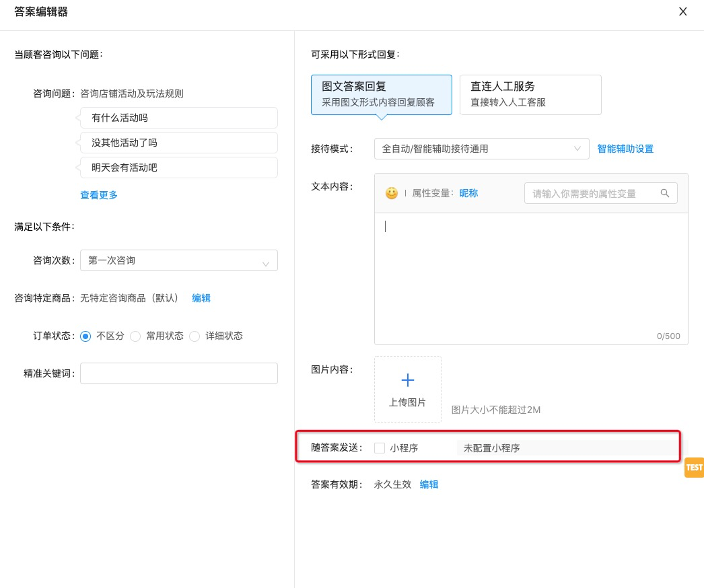This screenshot has width=704, height=588.
Task: Click 无特定咨询商品（默认） text
Action: (130, 298)
